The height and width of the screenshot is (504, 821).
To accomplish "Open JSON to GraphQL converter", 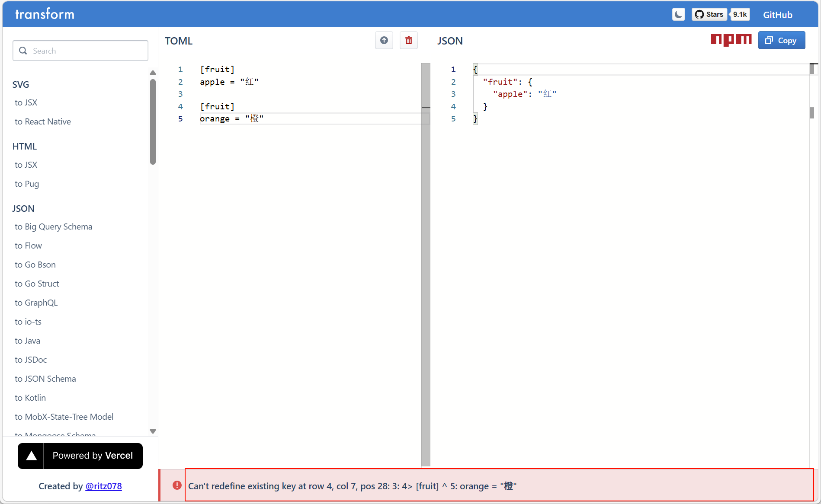I will 36,303.
